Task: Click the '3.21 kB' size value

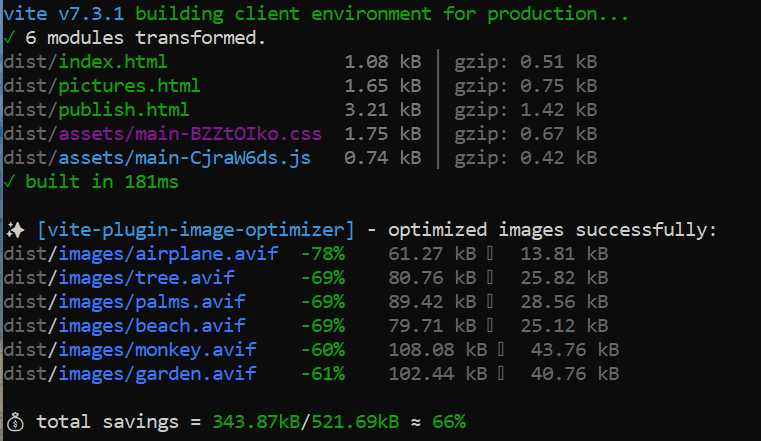Action: pos(382,110)
